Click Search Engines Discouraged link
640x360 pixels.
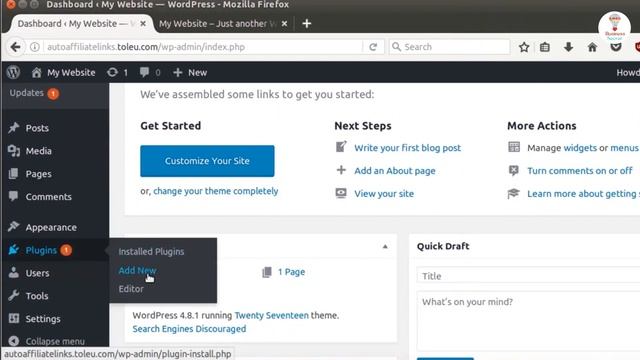click(189, 329)
